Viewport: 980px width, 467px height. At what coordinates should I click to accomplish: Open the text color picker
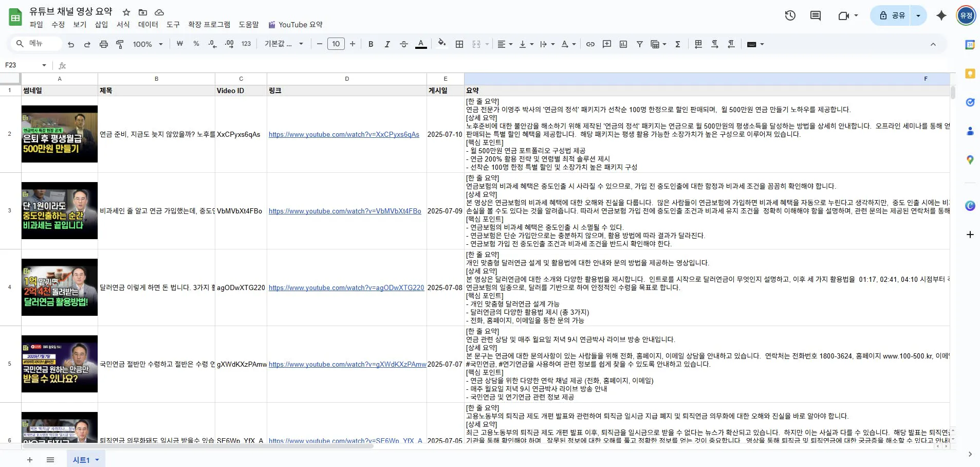click(421, 44)
